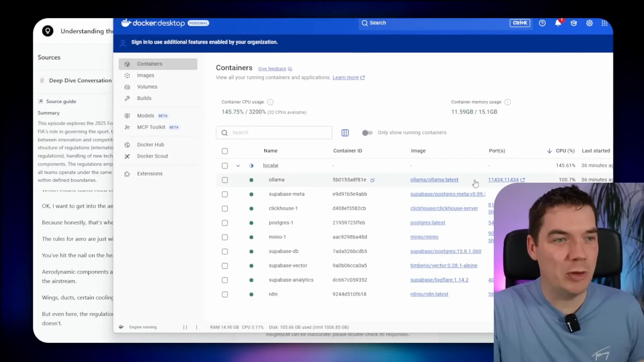The height and width of the screenshot is (362, 644).
Task: Click the Container memory usage info icon
Action: (507, 102)
